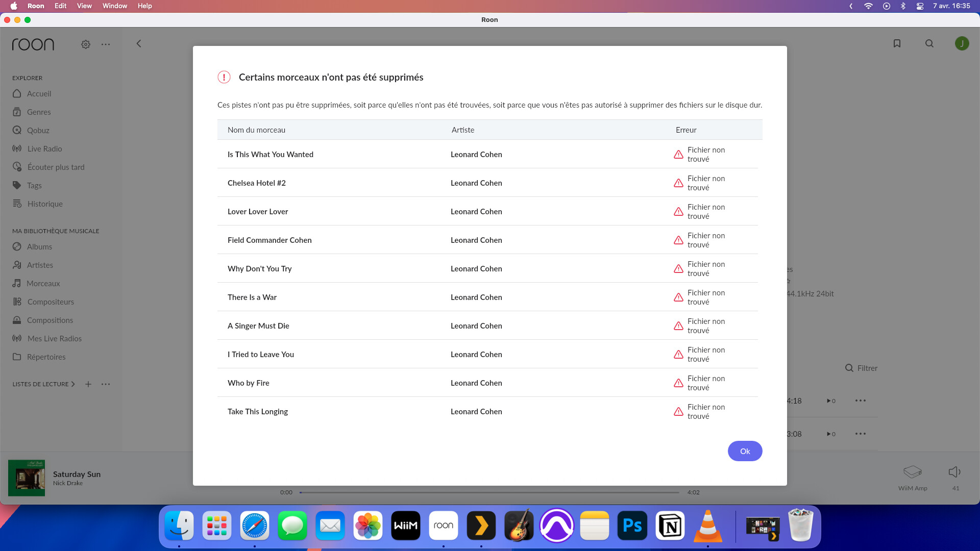Open the more options dots beside settings
Viewport: 980px width, 551px height.
(x=106, y=44)
